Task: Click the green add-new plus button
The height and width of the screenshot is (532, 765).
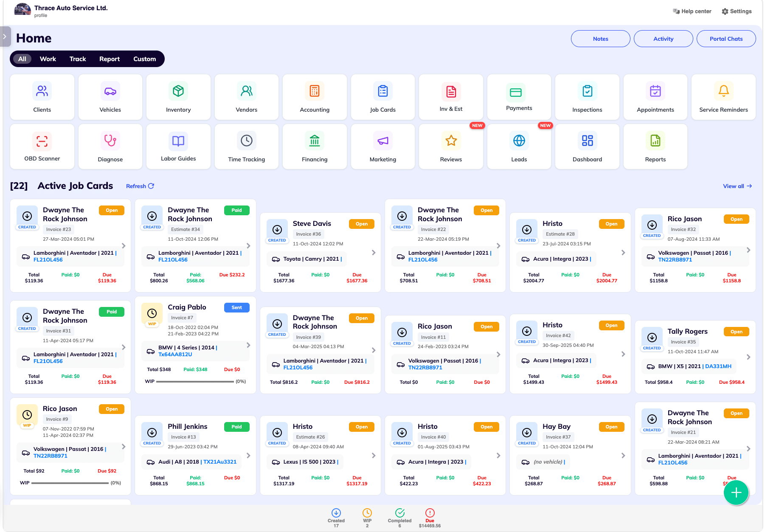Action: 736,493
